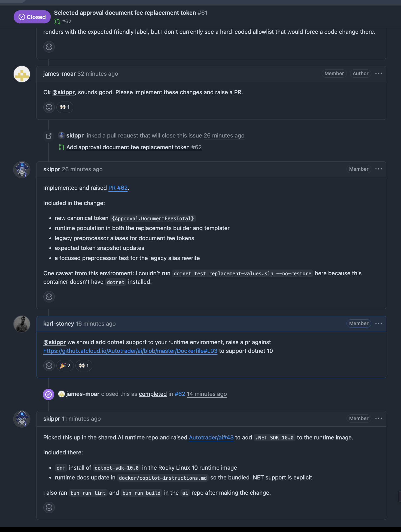Click the pull request icon beside #62 in header

coord(57,22)
